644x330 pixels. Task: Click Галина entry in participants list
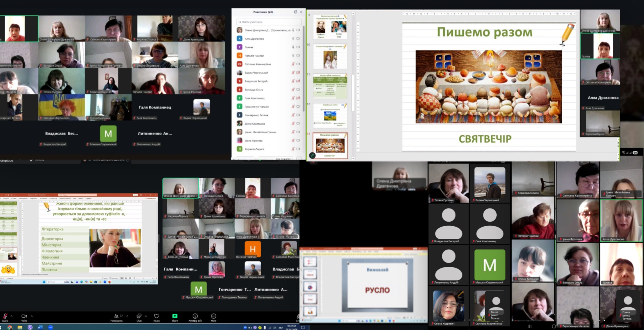(249, 47)
